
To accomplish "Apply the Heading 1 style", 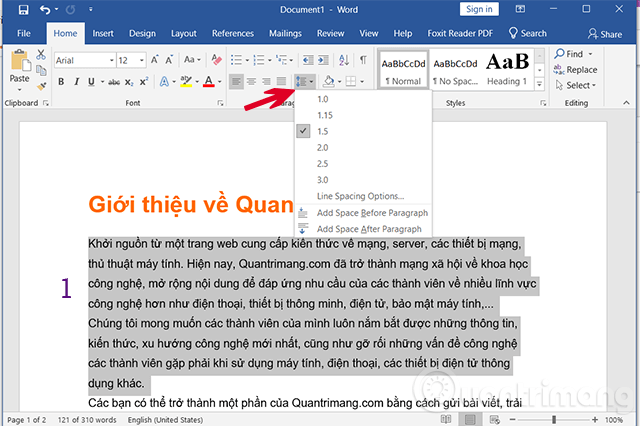I will [x=507, y=69].
